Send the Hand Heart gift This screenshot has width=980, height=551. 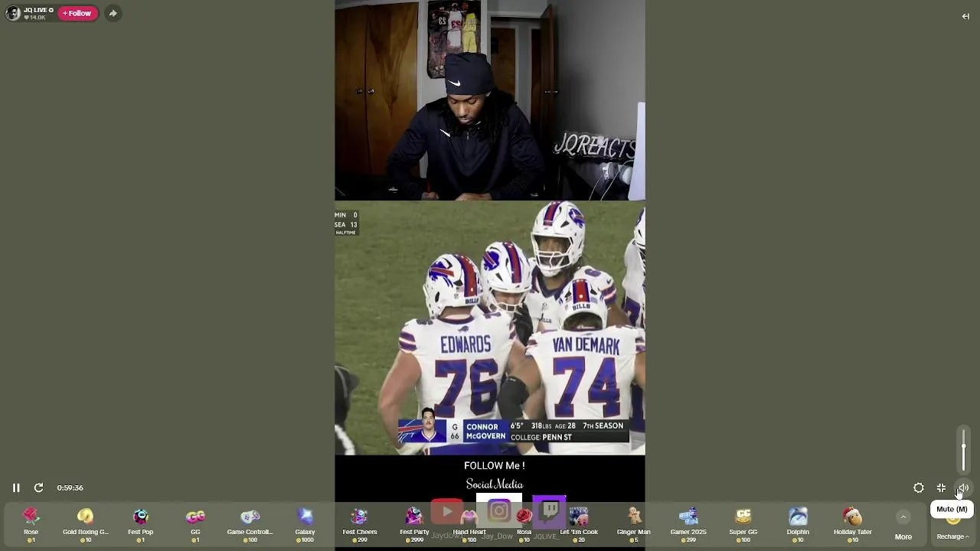pyautogui.click(x=469, y=525)
